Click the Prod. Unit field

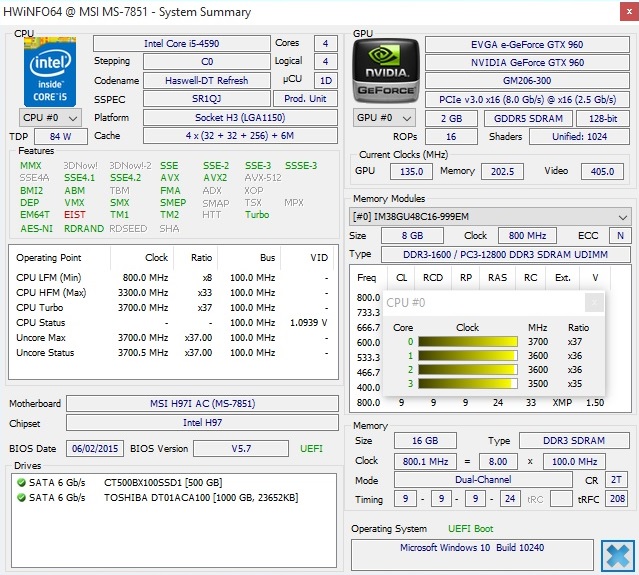click(x=305, y=99)
